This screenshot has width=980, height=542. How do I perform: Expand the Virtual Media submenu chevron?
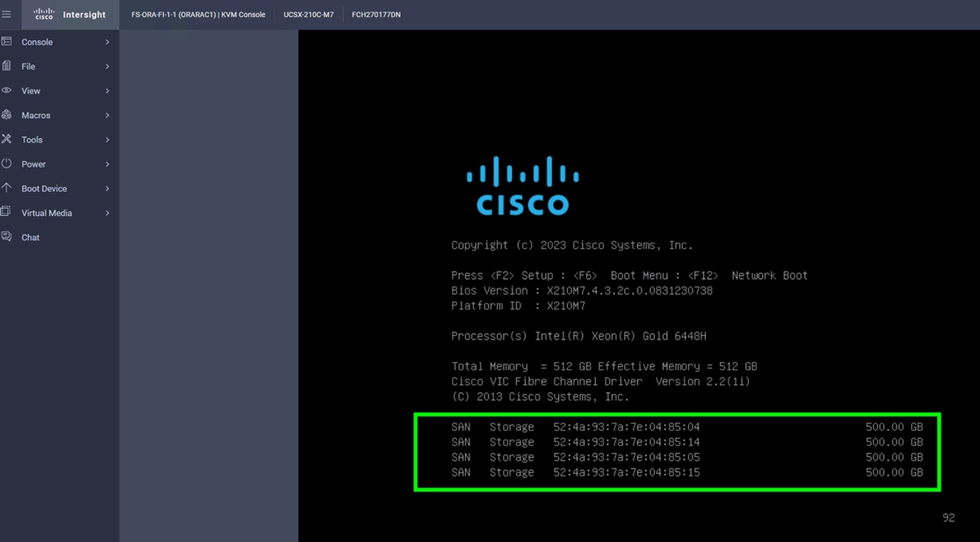tap(107, 212)
